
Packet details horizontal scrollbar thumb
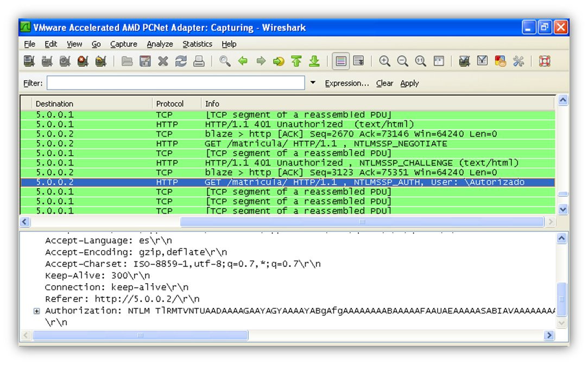(x=140, y=335)
